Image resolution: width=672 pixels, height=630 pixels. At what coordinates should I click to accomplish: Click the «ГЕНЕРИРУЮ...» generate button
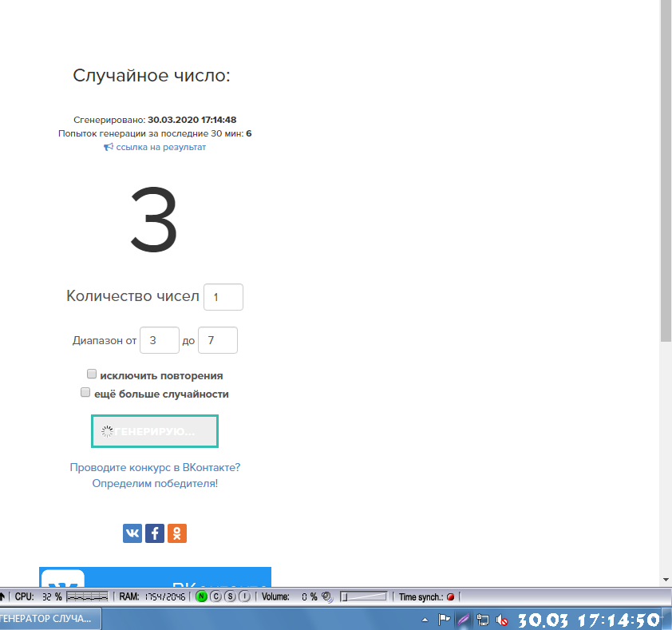(155, 431)
